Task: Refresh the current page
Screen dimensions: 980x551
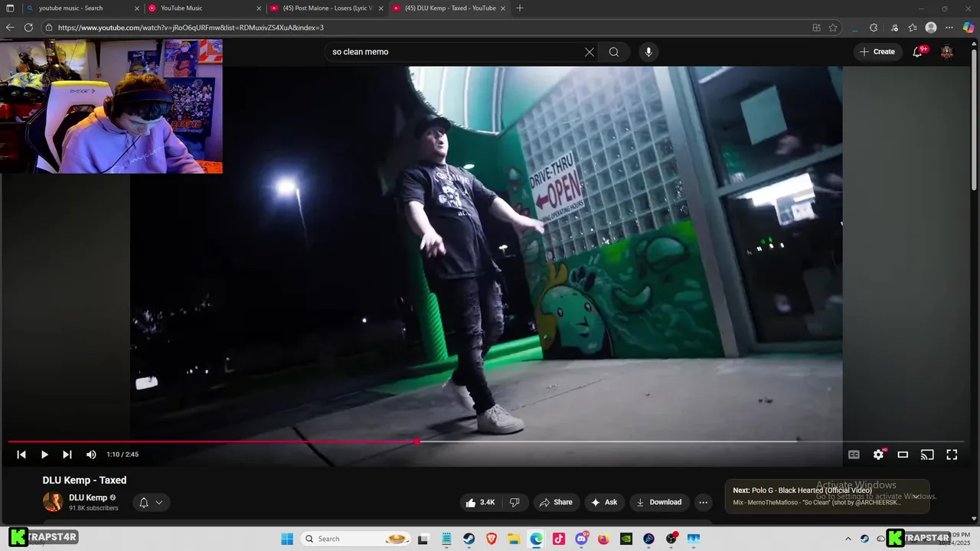Action: (x=28, y=28)
